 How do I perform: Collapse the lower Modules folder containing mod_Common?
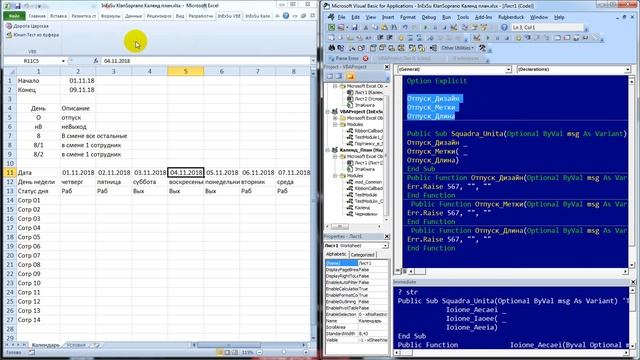(x=335, y=176)
